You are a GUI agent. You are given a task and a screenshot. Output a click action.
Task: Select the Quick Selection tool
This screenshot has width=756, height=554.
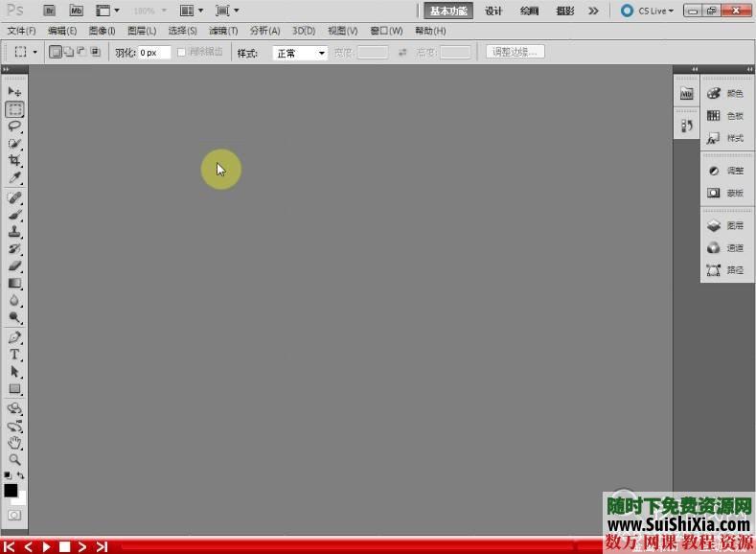point(14,144)
